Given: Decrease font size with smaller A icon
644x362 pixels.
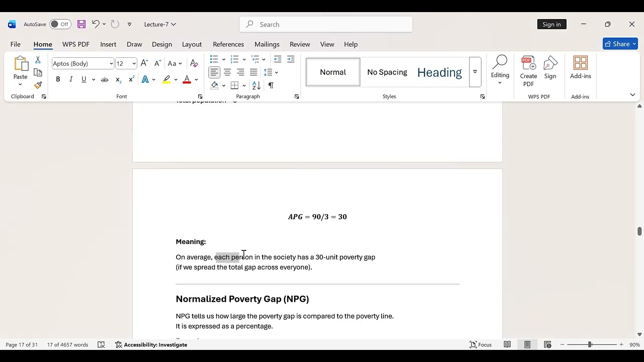Looking at the screenshot, I should tap(157, 63).
